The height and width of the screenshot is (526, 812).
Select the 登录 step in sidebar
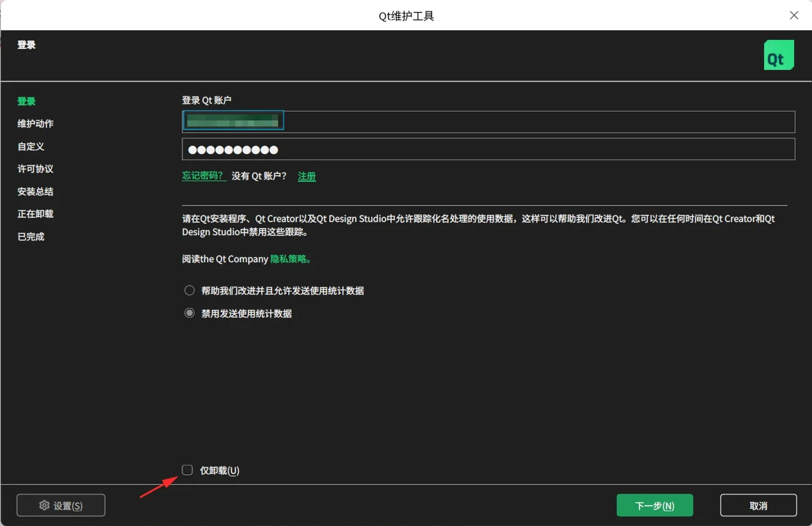pos(26,101)
